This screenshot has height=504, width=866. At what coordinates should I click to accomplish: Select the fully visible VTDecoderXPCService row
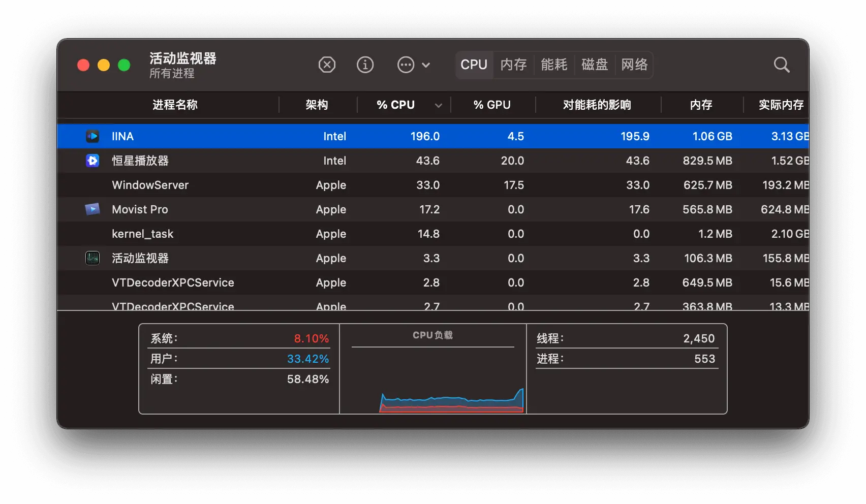pyautogui.click(x=433, y=282)
